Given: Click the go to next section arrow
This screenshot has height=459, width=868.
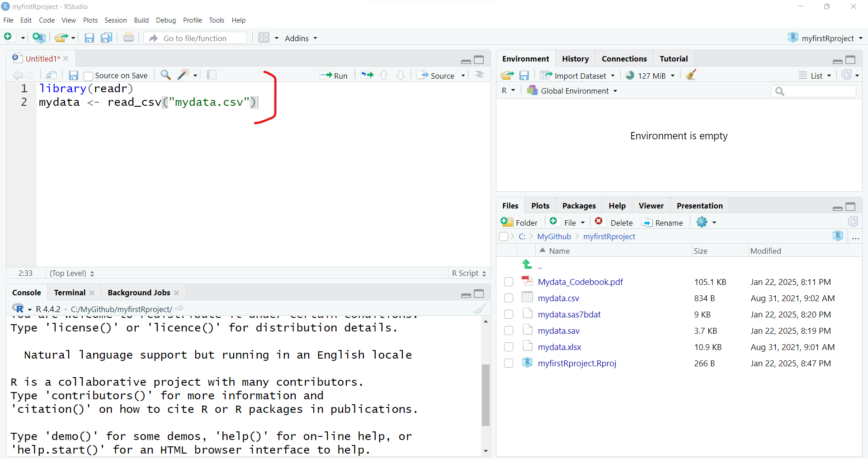Looking at the screenshot, I should coord(400,75).
